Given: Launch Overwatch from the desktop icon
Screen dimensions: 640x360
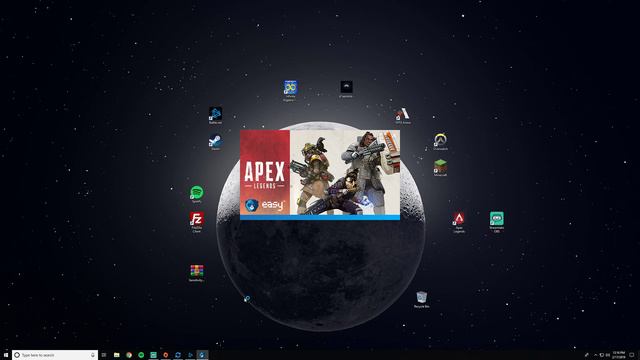Looking at the screenshot, I should coord(440,141).
